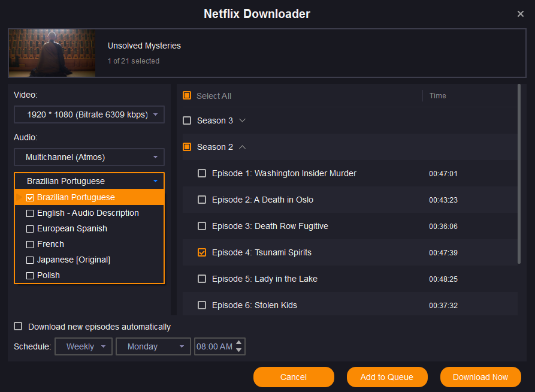Image resolution: width=535 pixels, height=392 pixels.
Task: Click the Season 2 label
Action: pos(215,147)
